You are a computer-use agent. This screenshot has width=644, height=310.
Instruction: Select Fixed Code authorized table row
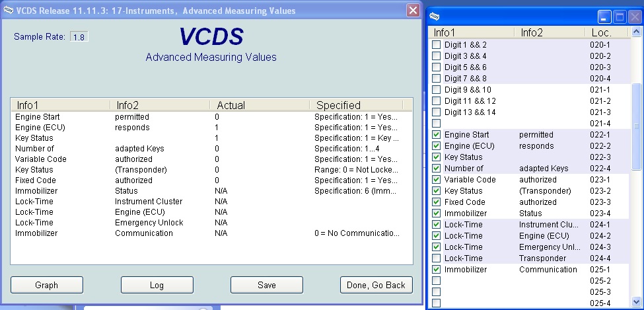tap(211, 180)
